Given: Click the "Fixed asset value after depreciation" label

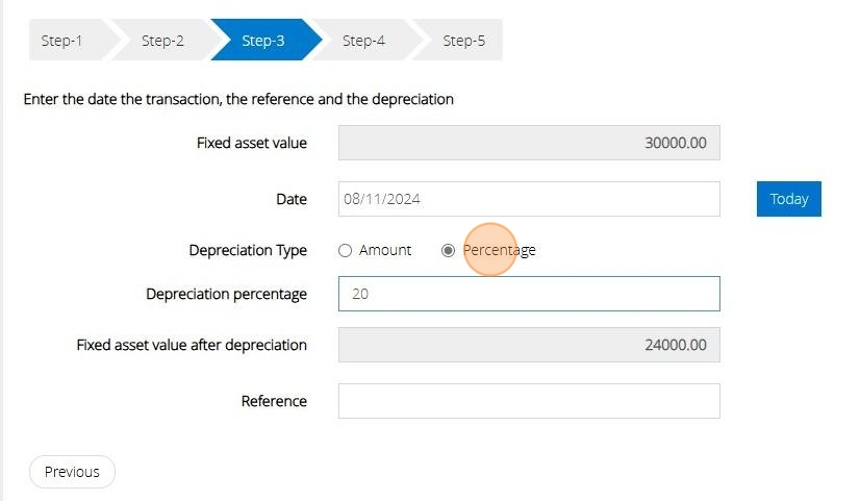Looking at the screenshot, I should point(192,345).
